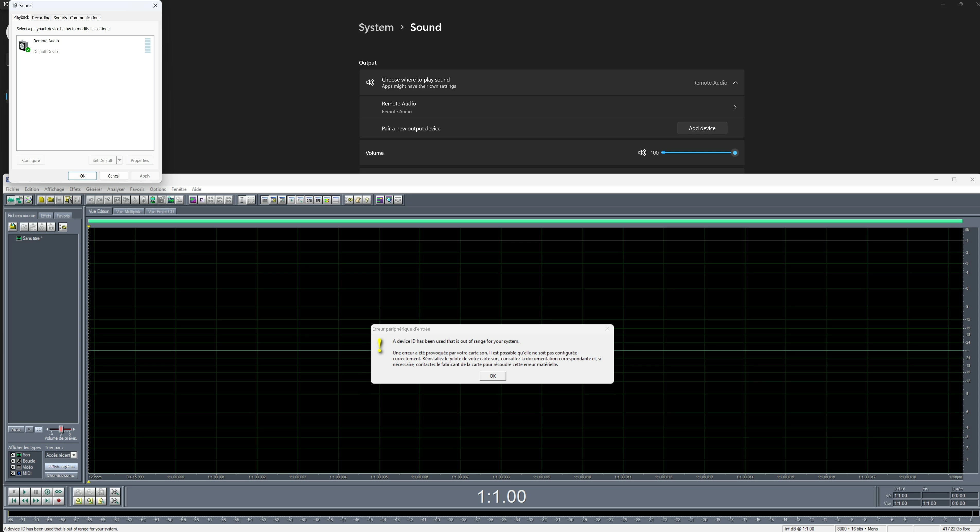Click the red Record transport button
The height and width of the screenshot is (532, 980).
pyautogui.click(x=59, y=501)
